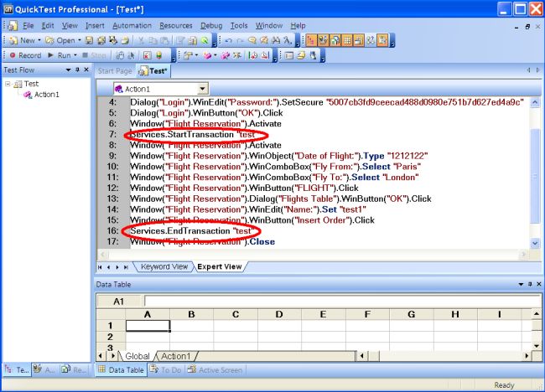The image size is (545, 392).
Task: Open the Resources menu
Action: pos(176,26)
